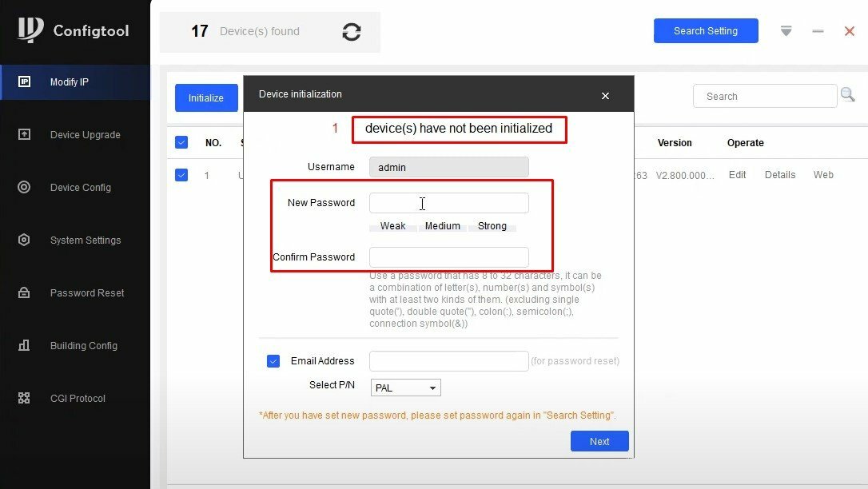Toggle the select-all checkbox beside NO.
Viewport: 868px width, 489px height.
click(181, 143)
